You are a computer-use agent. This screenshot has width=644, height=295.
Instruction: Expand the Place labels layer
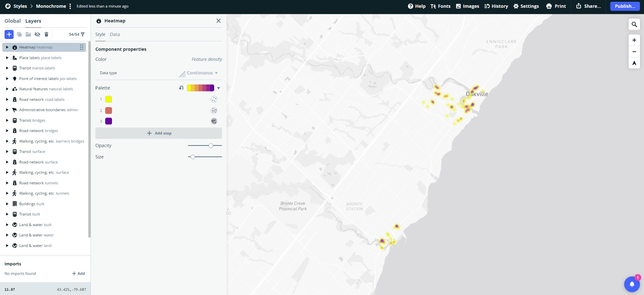pos(7,58)
